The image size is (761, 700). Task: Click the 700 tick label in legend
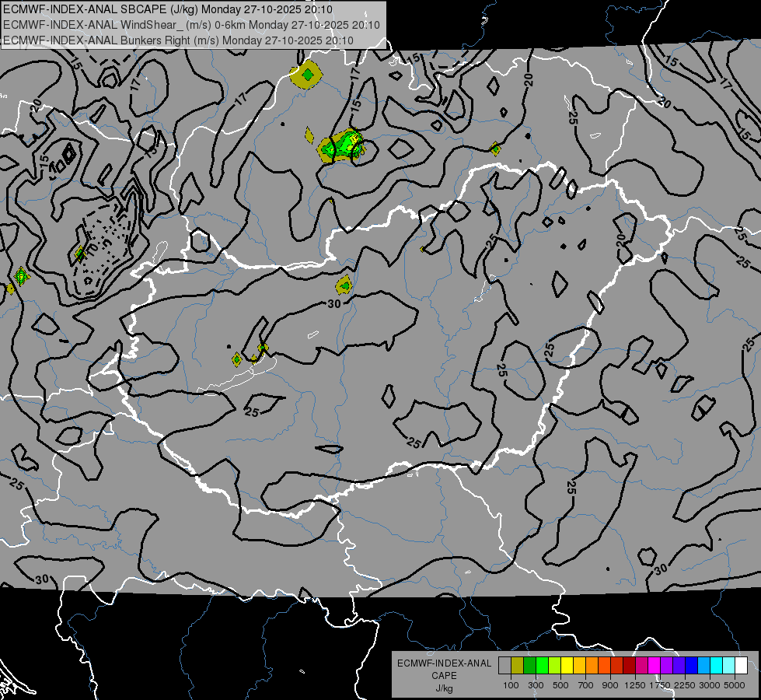(x=586, y=685)
